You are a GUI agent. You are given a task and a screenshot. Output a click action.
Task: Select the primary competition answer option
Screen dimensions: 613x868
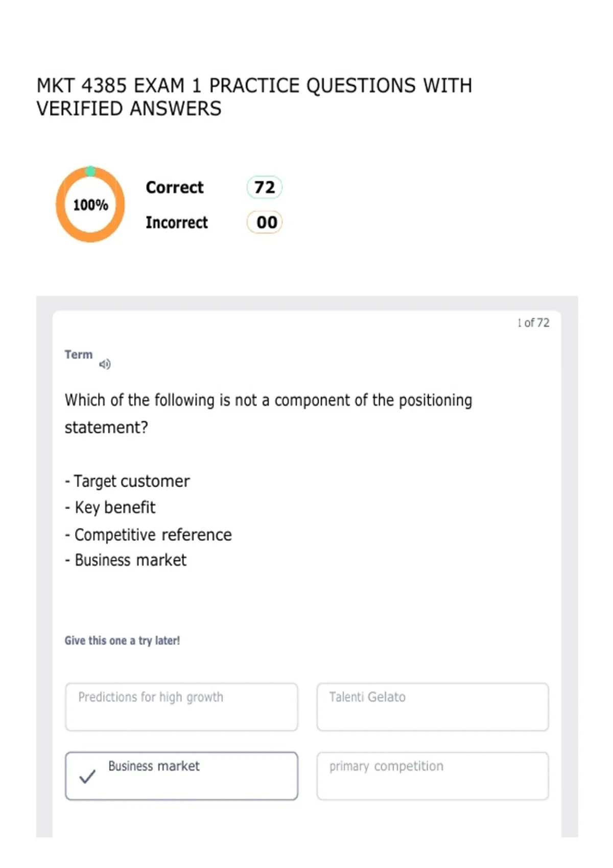[x=433, y=776]
